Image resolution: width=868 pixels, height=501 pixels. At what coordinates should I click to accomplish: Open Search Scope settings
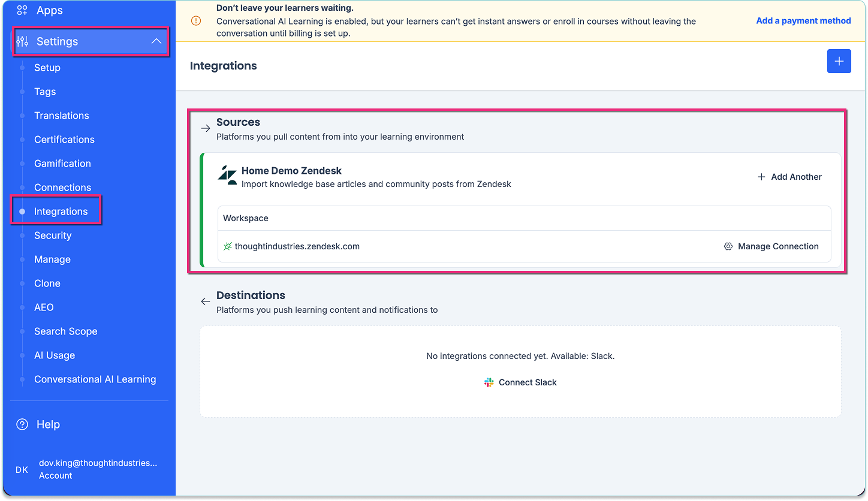click(65, 331)
